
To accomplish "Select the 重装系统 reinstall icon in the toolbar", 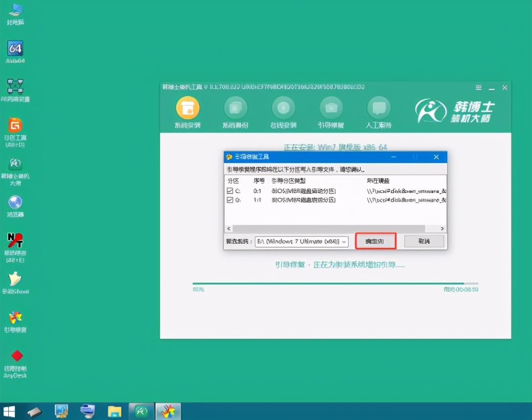I will [x=188, y=108].
